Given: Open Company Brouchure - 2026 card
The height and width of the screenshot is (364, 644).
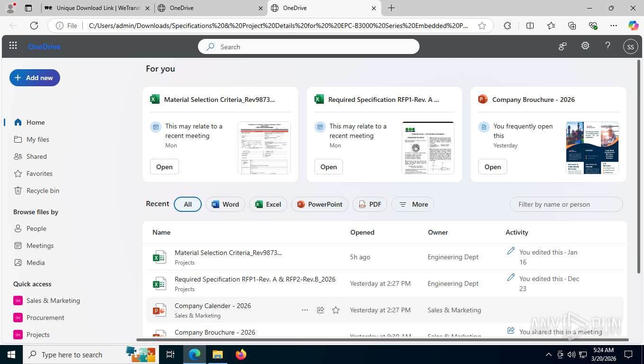Looking at the screenshot, I should click(x=492, y=167).
